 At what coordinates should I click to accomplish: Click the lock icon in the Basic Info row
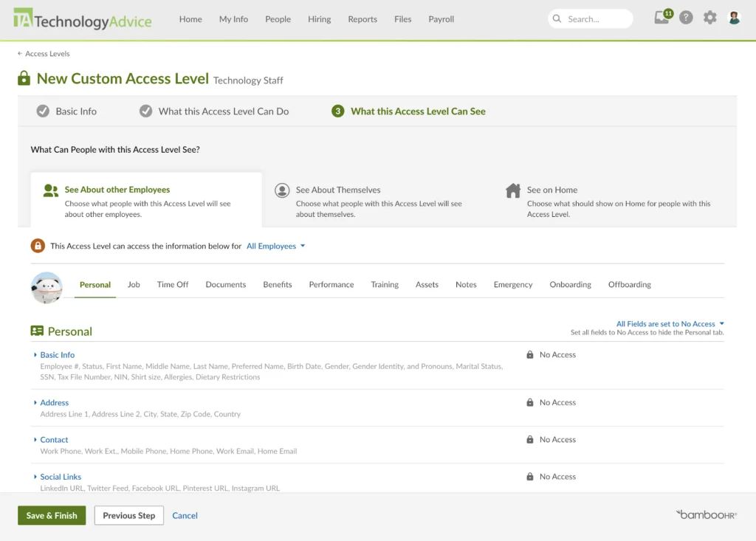pyautogui.click(x=530, y=354)
